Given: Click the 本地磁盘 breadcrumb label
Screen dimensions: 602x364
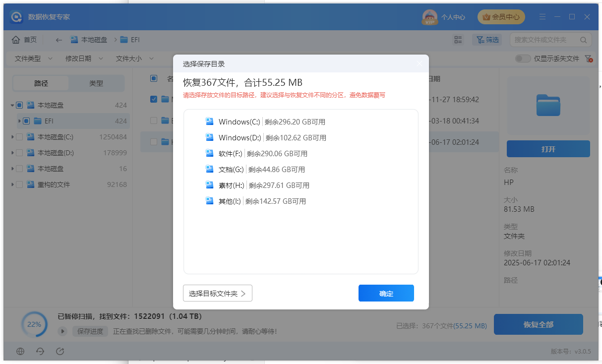Looking at the screenshot, I should (x=94, y=40).
